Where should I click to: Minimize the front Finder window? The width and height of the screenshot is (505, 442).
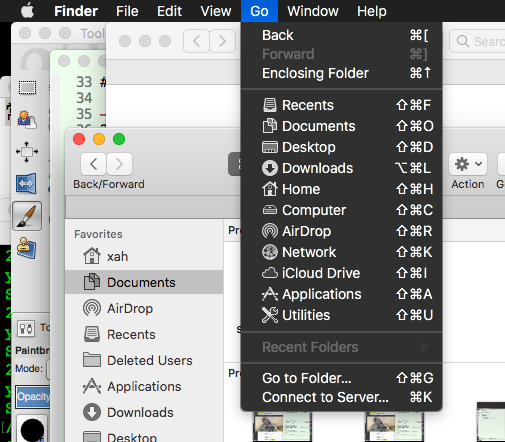click(99, 139)
